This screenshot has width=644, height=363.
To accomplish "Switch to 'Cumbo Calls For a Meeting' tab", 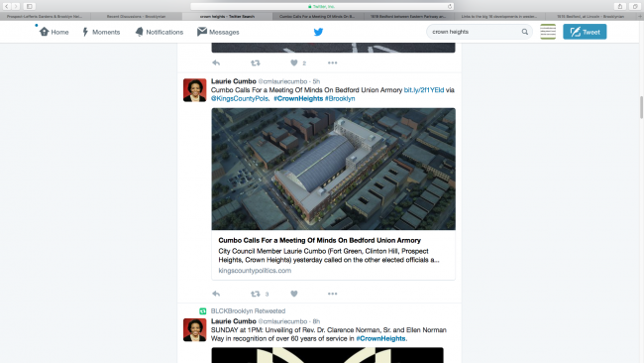I will tap(317, 17).
